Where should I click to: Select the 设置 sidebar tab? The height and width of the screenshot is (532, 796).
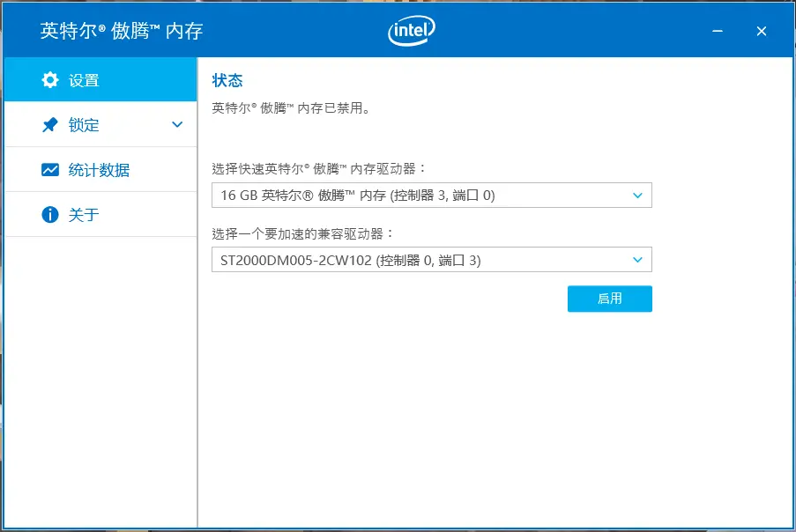[85, 80]
